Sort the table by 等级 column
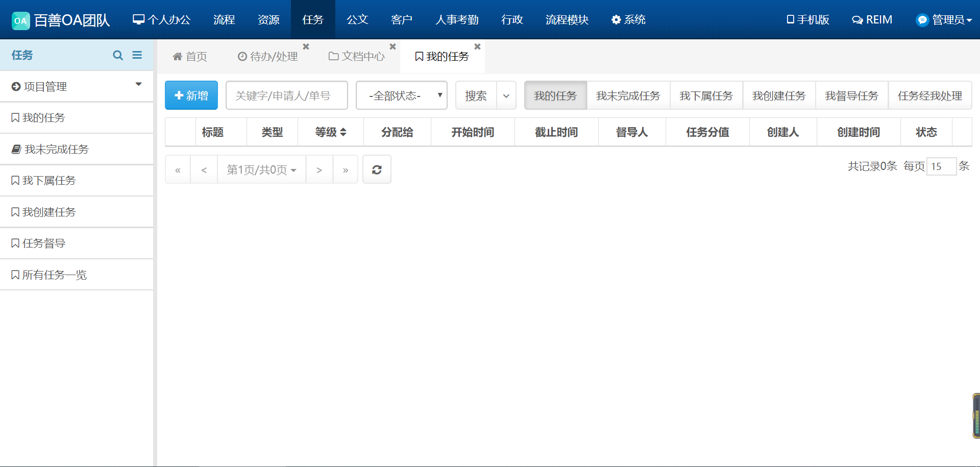The height and width of the screenshot is (467, 980). tap(331, 132)
